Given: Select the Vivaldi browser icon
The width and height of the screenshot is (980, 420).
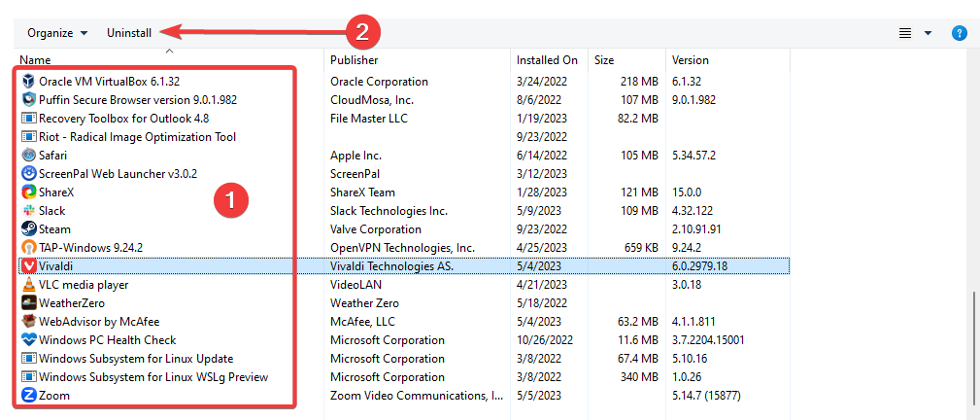Looking at the screenshot, I should [x=29, y=266].
